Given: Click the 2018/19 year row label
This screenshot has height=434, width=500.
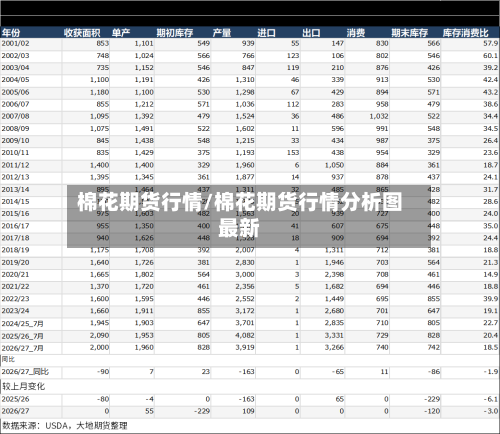Looking at the screenshot, I should pyautogui.click(x=15, y=250).
